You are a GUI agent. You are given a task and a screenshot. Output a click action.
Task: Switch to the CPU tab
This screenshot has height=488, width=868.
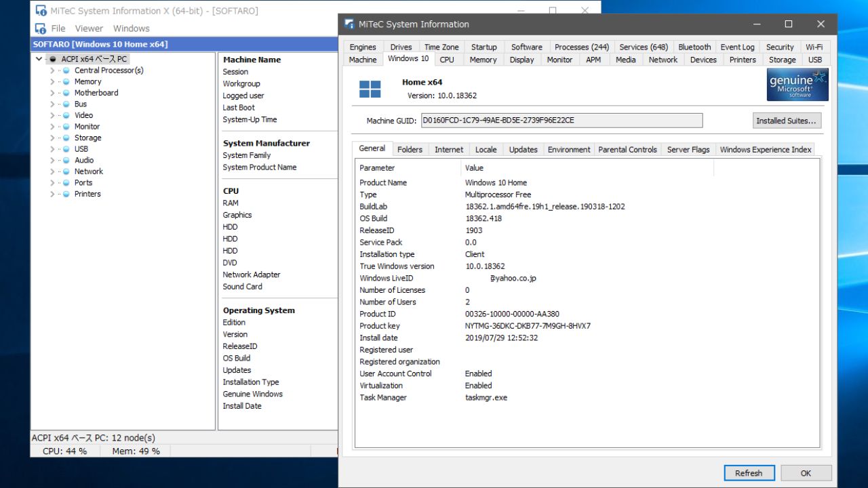click(447, 60)
